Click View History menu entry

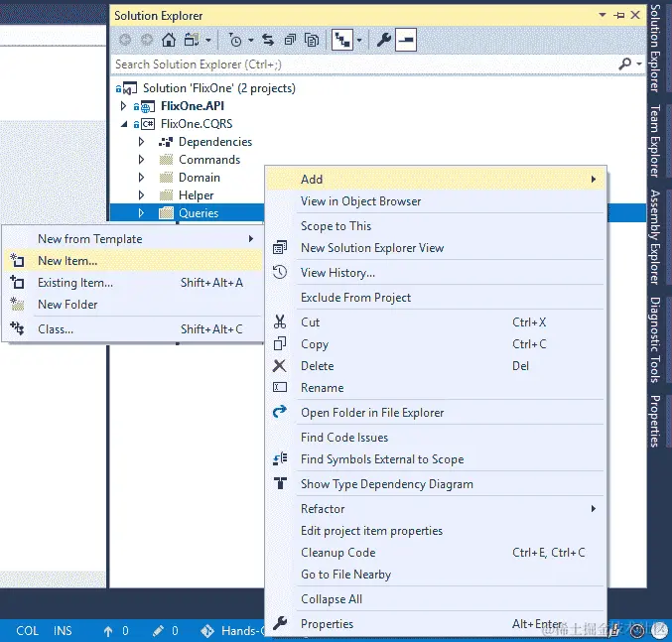[436, 273]
